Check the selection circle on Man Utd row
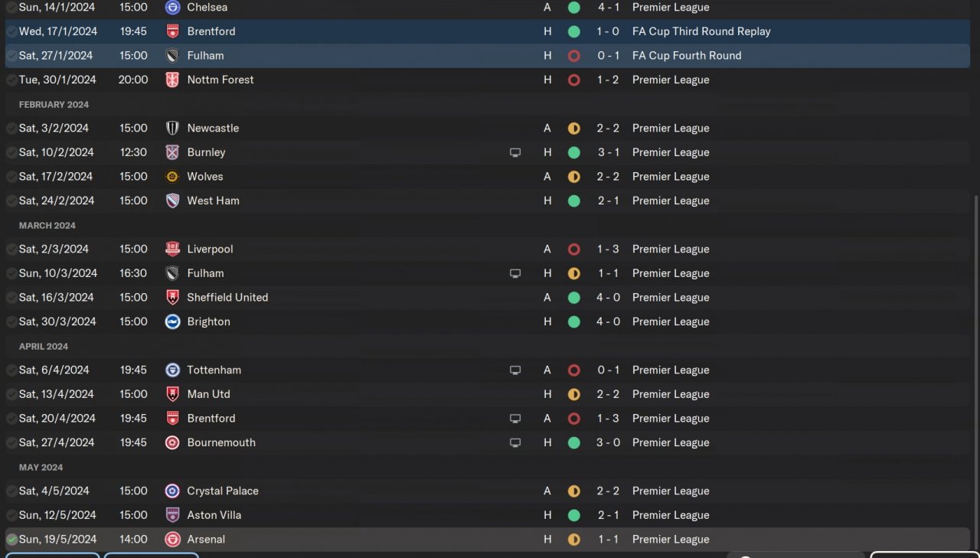This screenshot has height=558, width=980. pyautogui.click(x=11, y=394)
